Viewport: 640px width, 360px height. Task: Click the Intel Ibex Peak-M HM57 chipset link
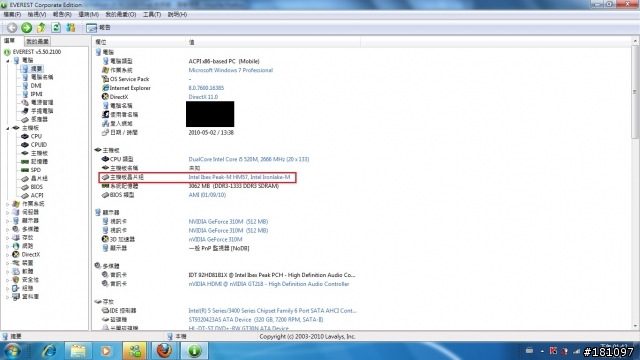pos(239,177)
